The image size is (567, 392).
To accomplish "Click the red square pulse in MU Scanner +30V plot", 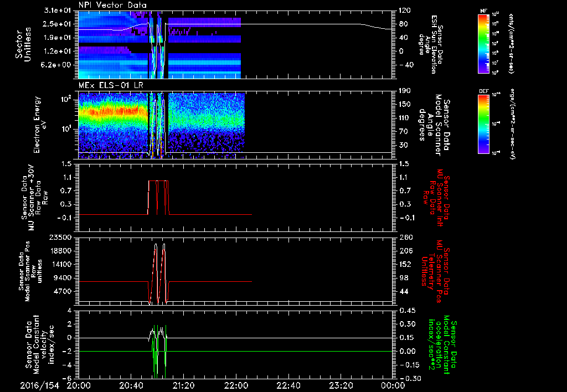I will coord(158,198).
